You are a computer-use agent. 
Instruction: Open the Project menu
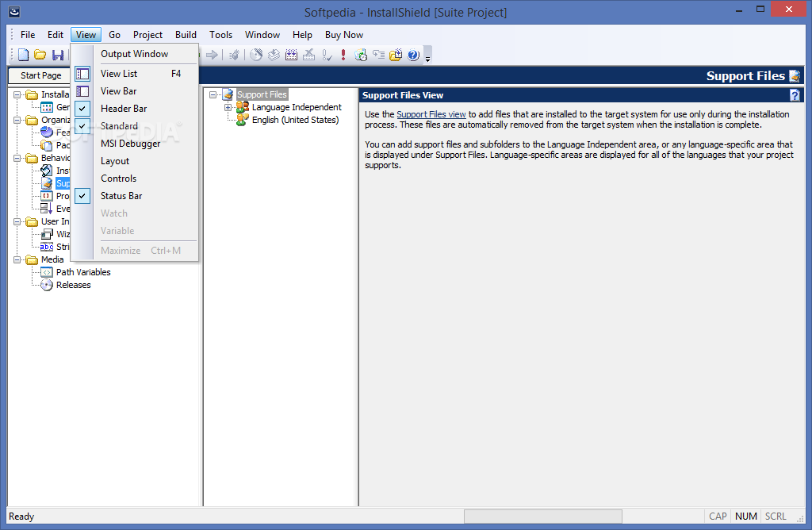click(x=147, y=35)
